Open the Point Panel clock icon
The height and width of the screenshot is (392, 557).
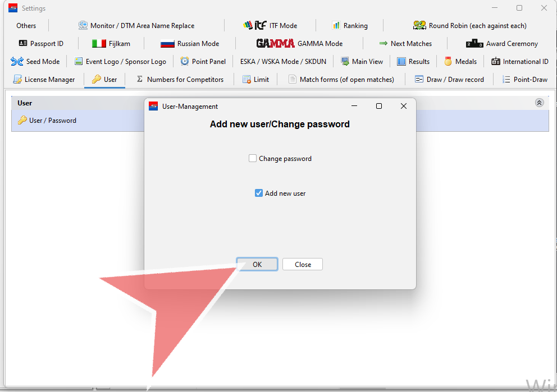(x=184, y=61)
